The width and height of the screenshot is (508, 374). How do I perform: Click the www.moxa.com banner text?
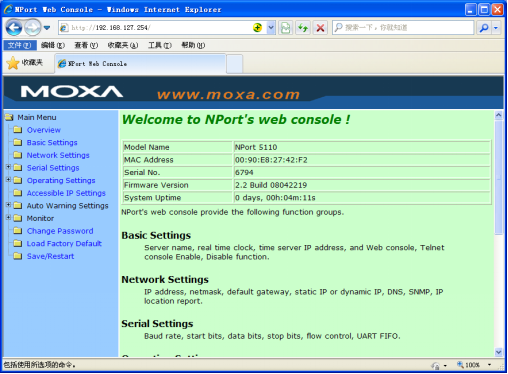click(228, 95)
